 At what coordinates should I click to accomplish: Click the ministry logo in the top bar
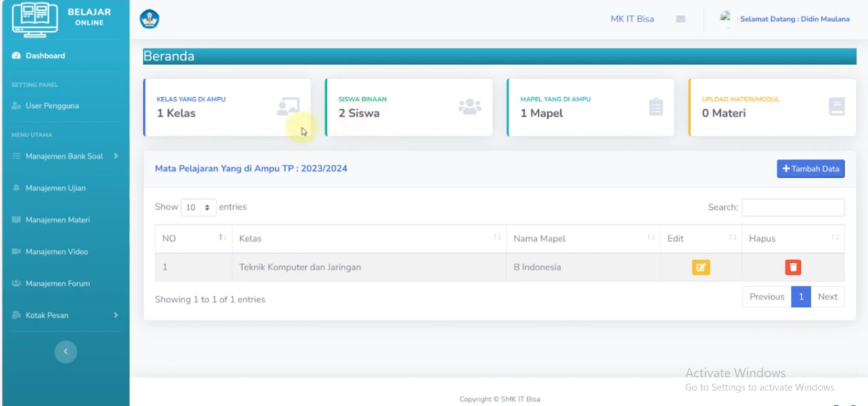[149, 19]
